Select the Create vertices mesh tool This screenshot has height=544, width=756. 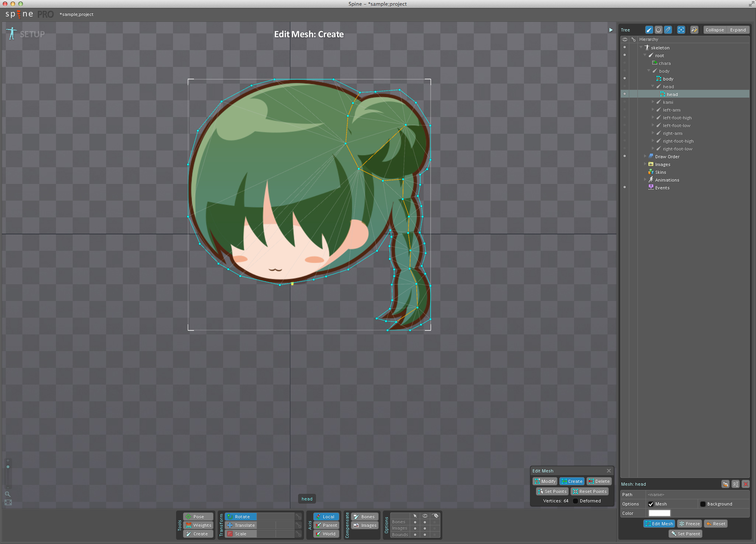pos(572,481)
